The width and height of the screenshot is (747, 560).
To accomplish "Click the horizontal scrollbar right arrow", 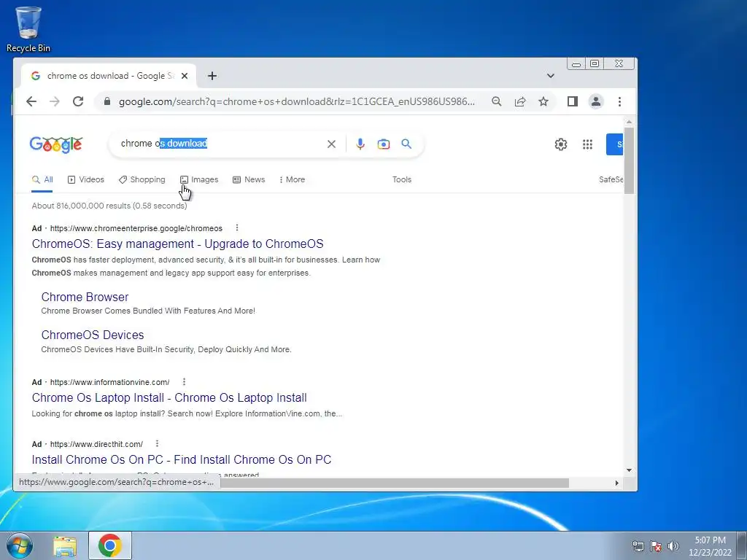I will pos(617,483).
